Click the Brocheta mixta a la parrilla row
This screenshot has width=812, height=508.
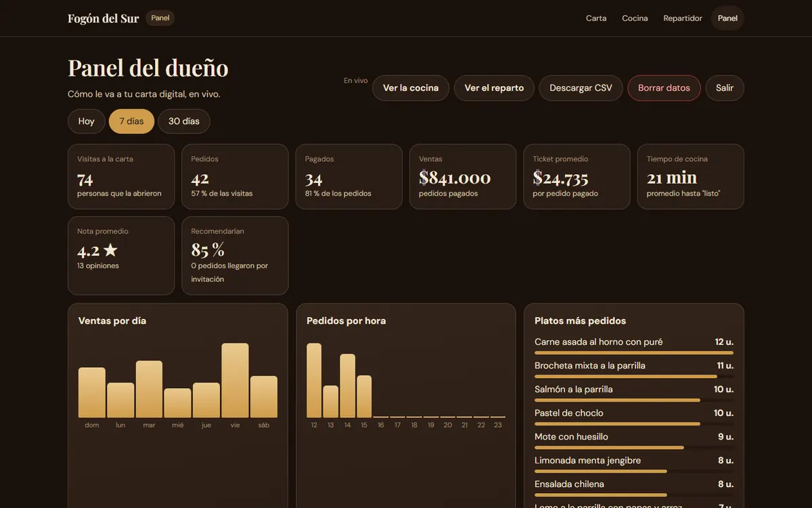tap(634, 369)
